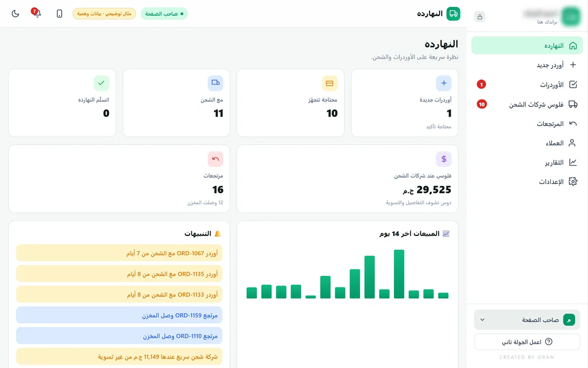
Task: Click the green delivery truck logo in the header
Action: point(454,14)
